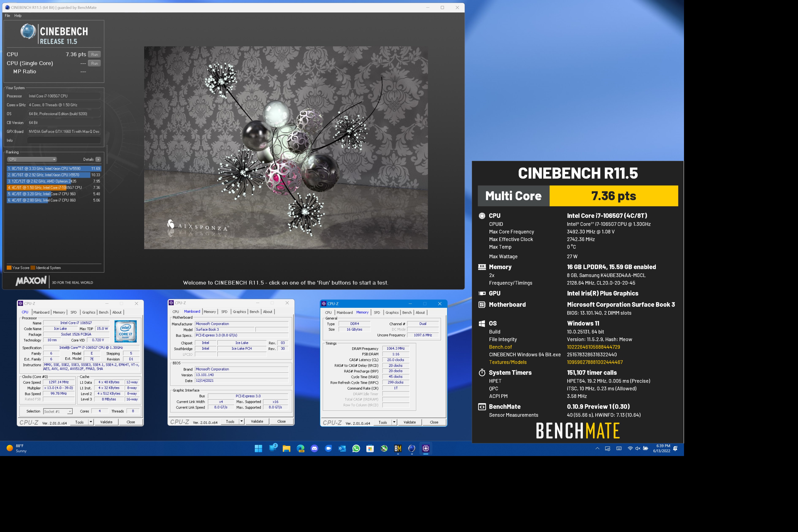Open Outlook from the taskbar
Image resolution: width=798 pixels, height=532 pixels.
(x=342, y=449)
